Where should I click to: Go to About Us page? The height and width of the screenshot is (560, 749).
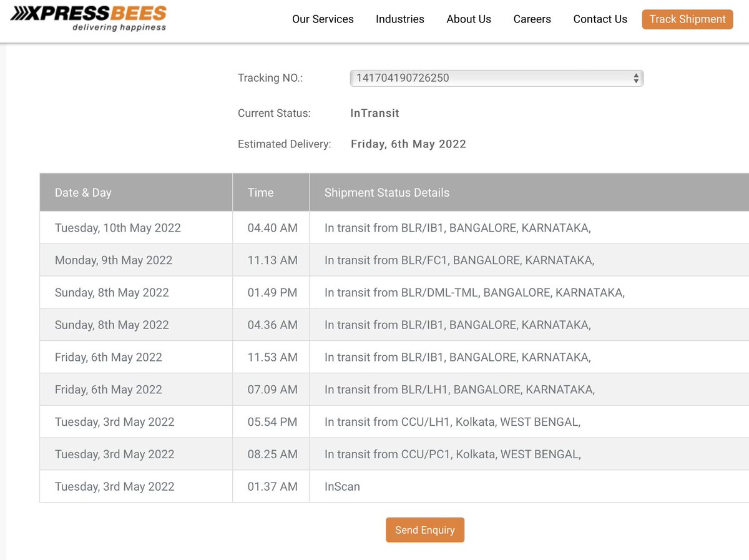[469, 19]
